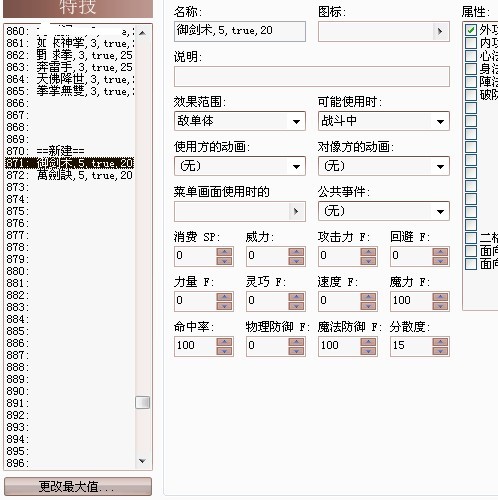Increase the 威力 value with up arrow
The height and width of the screenshot is (500, 498).
point(296,252)
